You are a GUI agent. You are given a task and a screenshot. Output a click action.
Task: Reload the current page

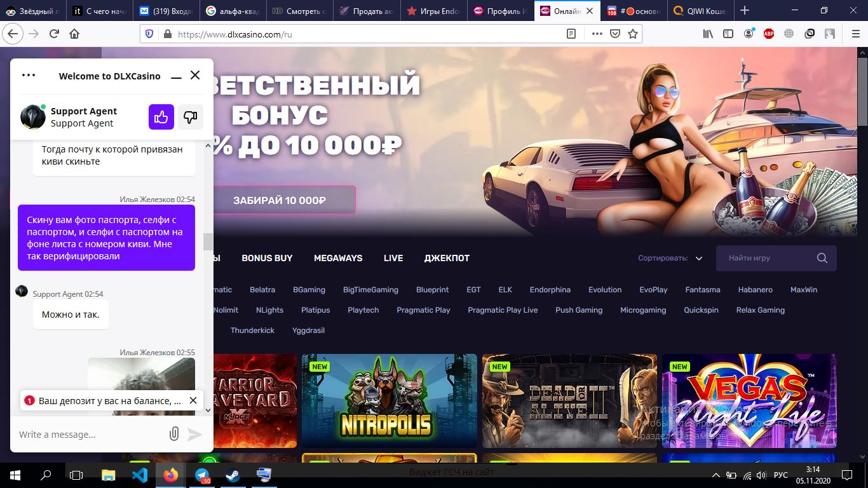pyautogui.click(x=55, y=34)
